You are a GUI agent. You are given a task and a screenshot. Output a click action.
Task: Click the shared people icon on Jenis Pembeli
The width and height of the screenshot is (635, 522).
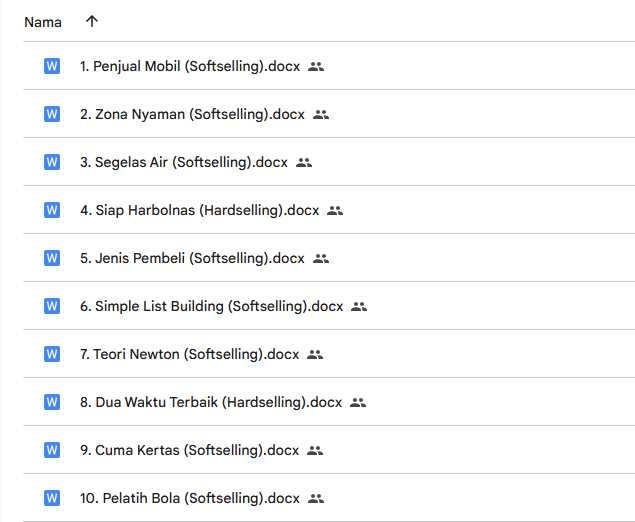[321, 258]
